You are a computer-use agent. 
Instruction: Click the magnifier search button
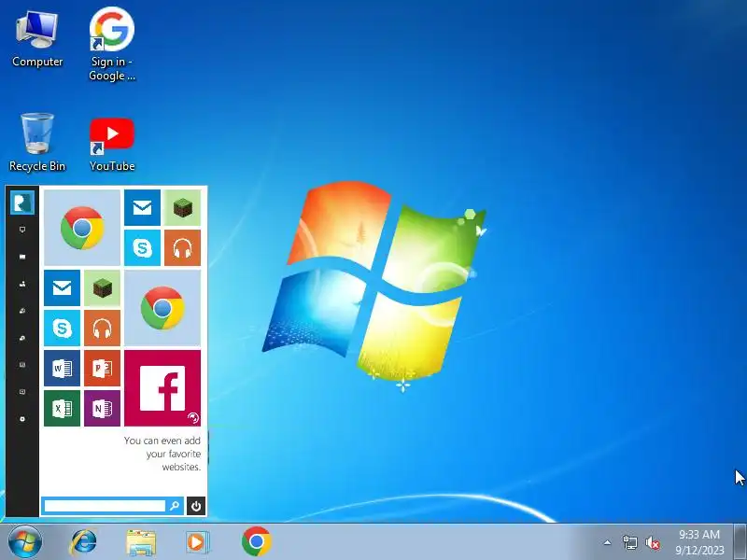pyautogui.click(x=175, y=506)
